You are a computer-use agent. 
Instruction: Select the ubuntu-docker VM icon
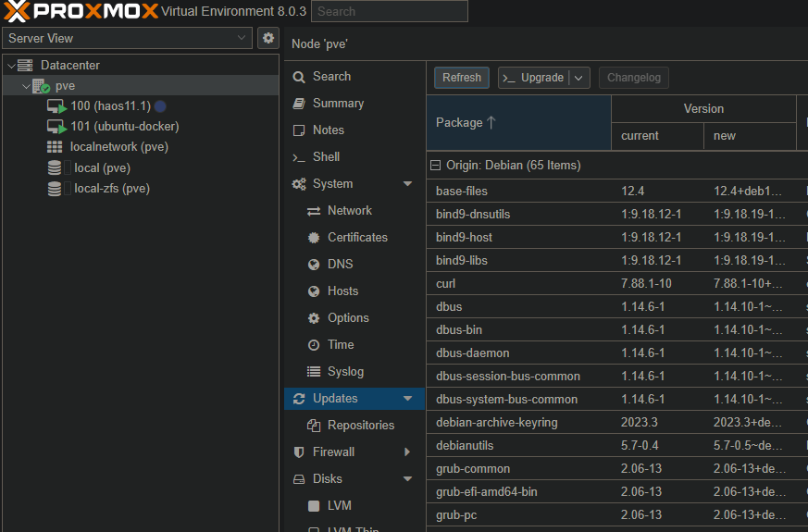point(57,127)
